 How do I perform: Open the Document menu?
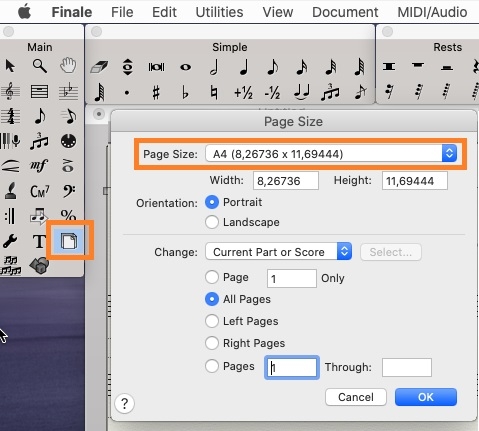pos(345,12)
